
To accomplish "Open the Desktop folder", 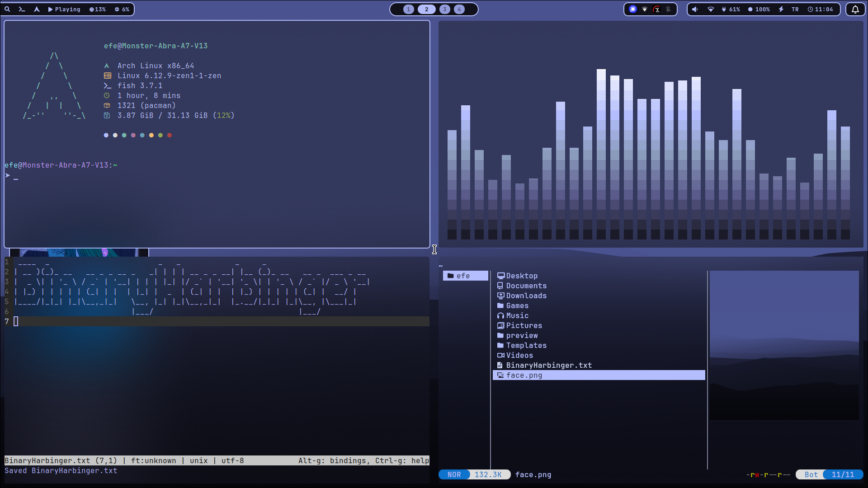I will [518, 276].
